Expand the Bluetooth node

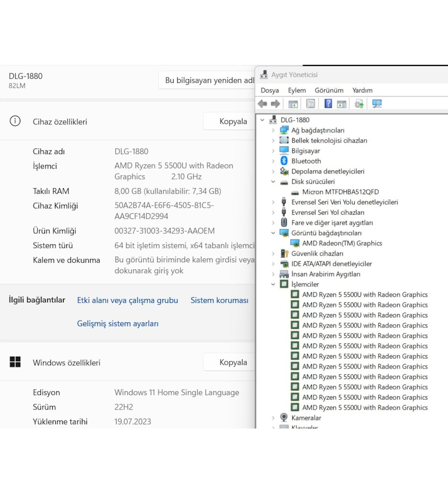(273, 161)
